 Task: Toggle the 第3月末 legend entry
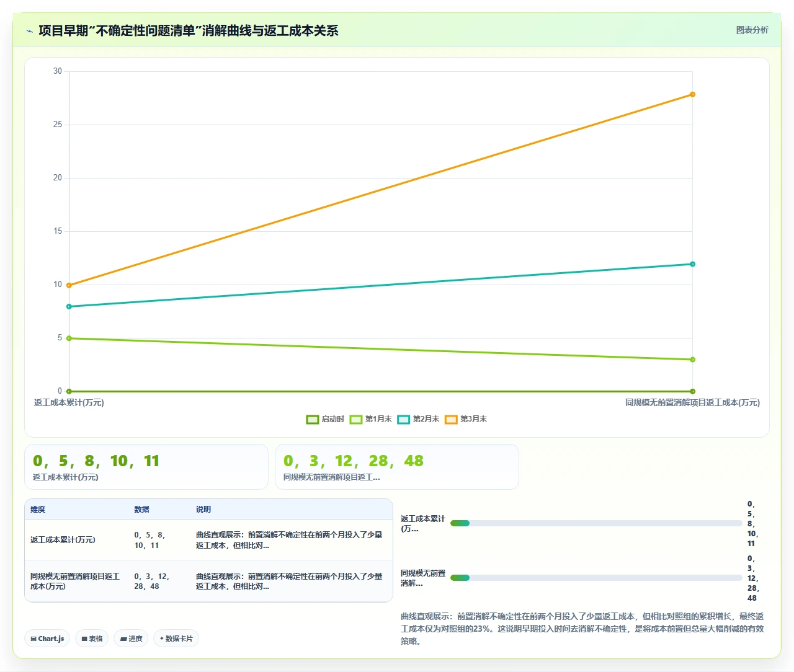(466, 419)
